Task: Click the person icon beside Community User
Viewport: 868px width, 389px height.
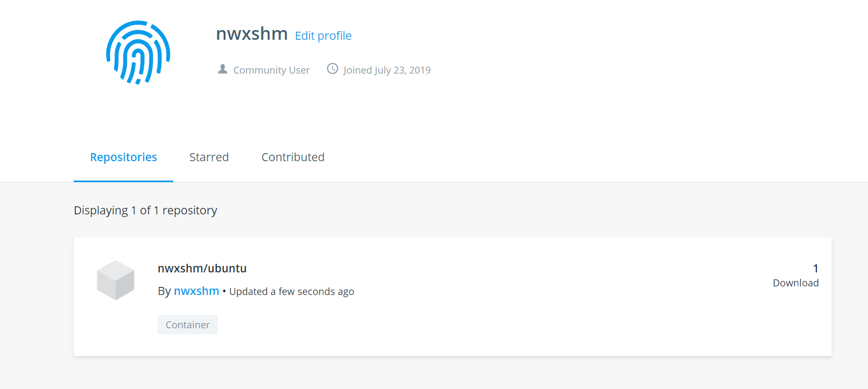Action: tap(223, 69)
